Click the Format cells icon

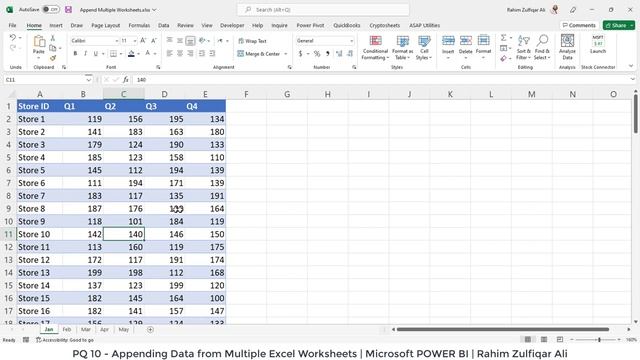[x=483, y=40]
